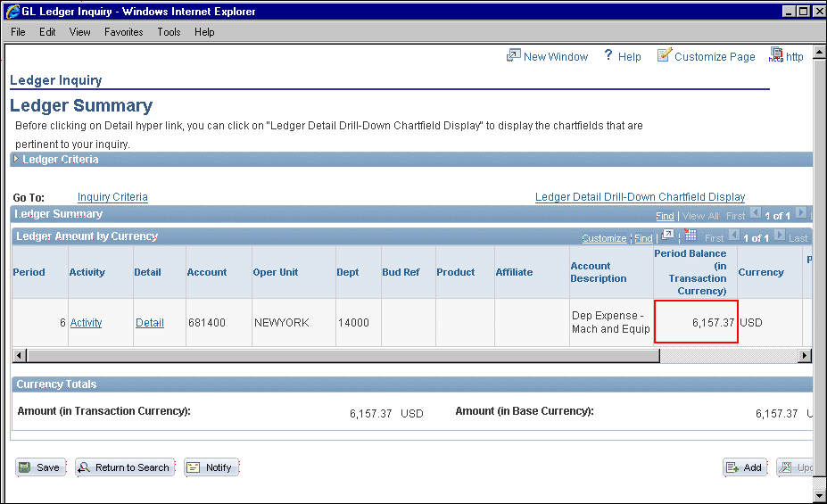Viewport: 827px width, 504px height.
Task: Sort by Account Description column header
Action: pos(598,273)
